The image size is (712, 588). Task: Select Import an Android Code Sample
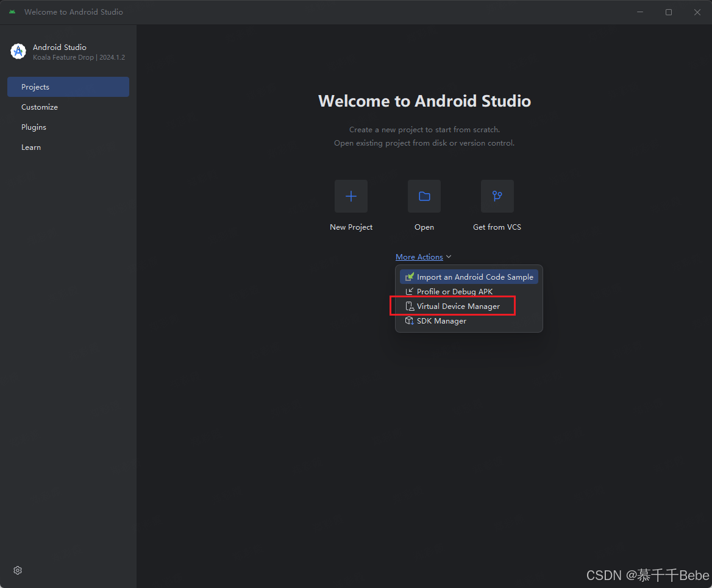click(x=475, y=276)
